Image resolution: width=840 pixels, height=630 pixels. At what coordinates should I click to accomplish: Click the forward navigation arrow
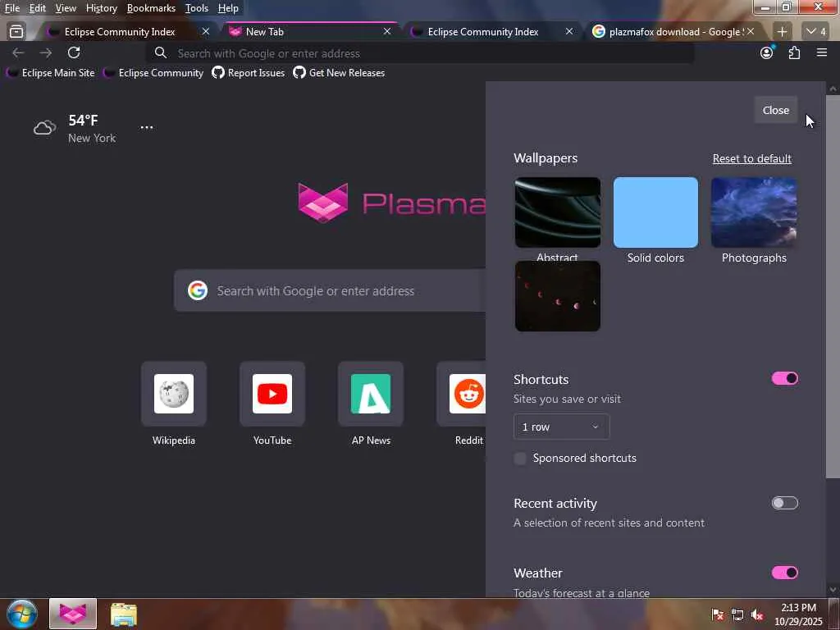click(46, 52)
